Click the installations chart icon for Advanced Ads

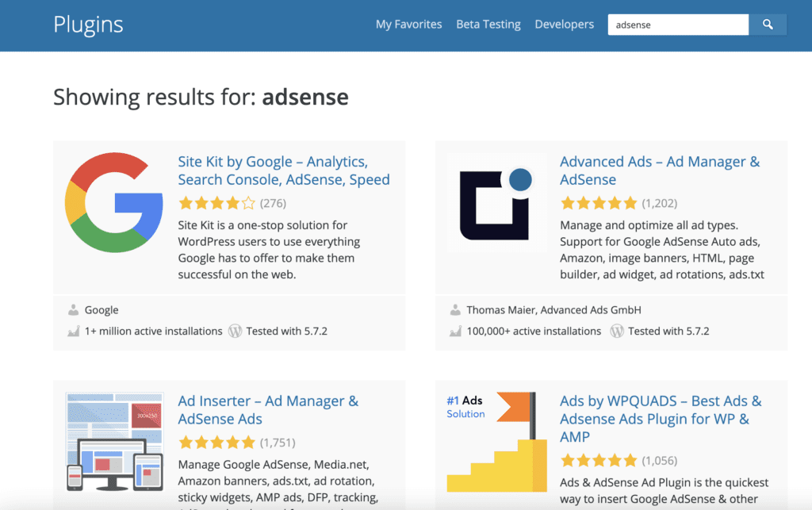click(x=455, y=331)
